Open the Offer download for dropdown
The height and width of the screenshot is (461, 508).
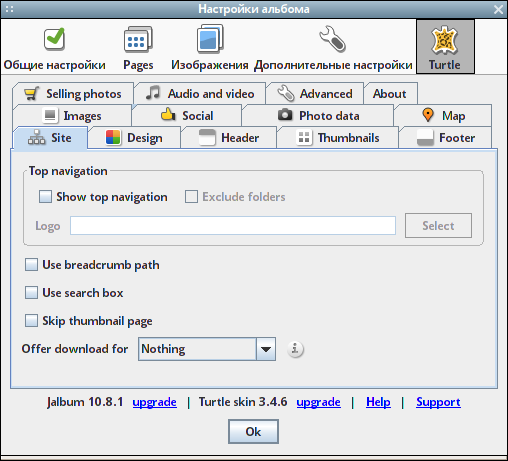(x=207, y=349)
